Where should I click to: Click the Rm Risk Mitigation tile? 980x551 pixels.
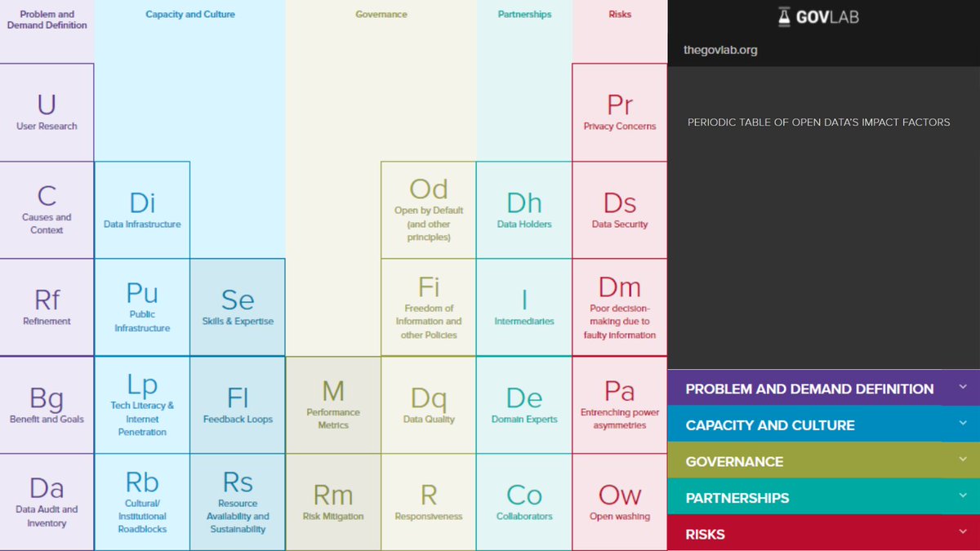pos(332,501)
